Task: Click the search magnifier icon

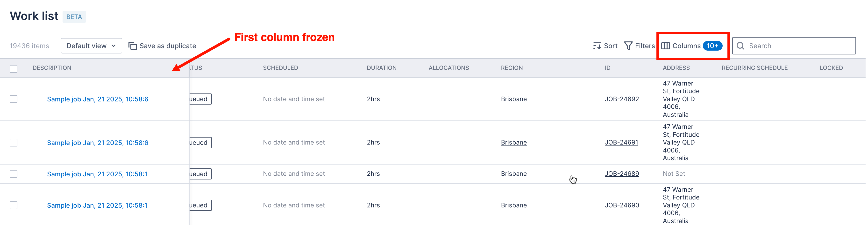Action: click(x=740, y=46)
